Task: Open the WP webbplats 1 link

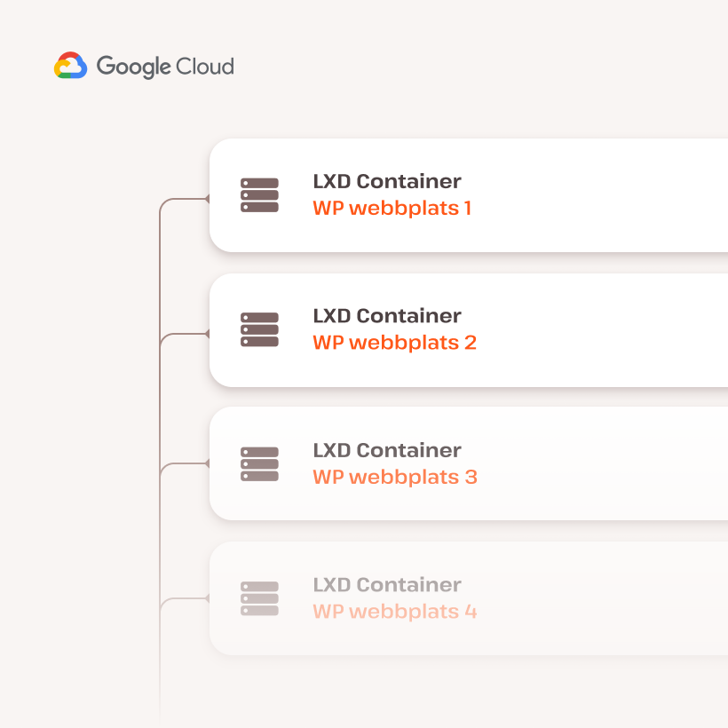Action: tap(392, 208)
